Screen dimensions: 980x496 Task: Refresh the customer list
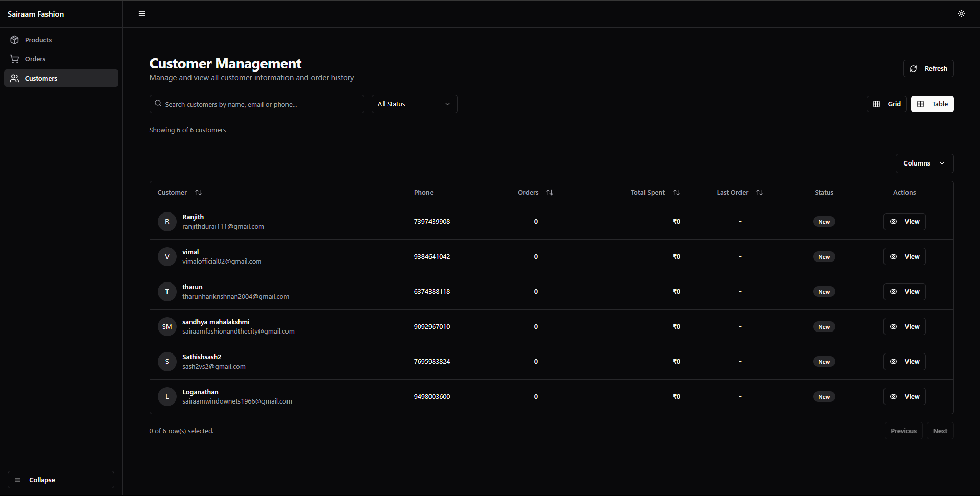tap(928, 69)
